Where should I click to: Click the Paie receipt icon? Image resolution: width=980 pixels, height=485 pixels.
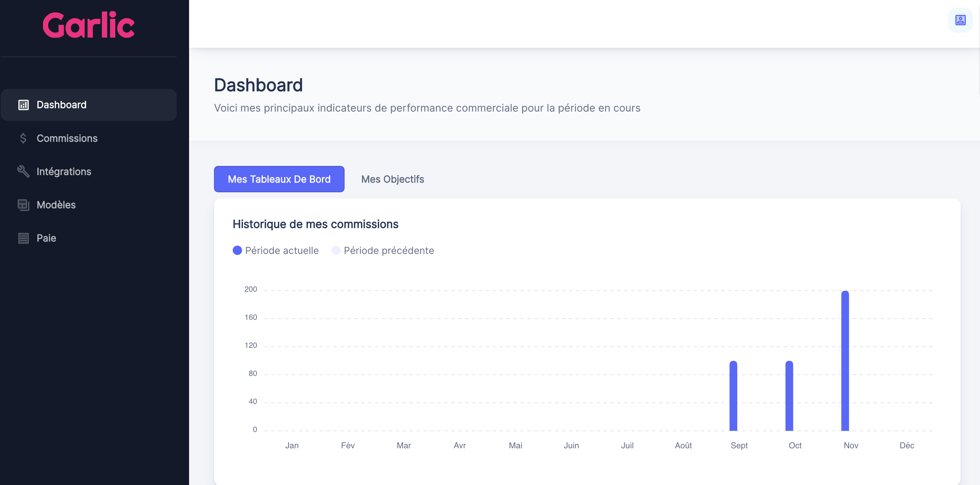point(24,238)
